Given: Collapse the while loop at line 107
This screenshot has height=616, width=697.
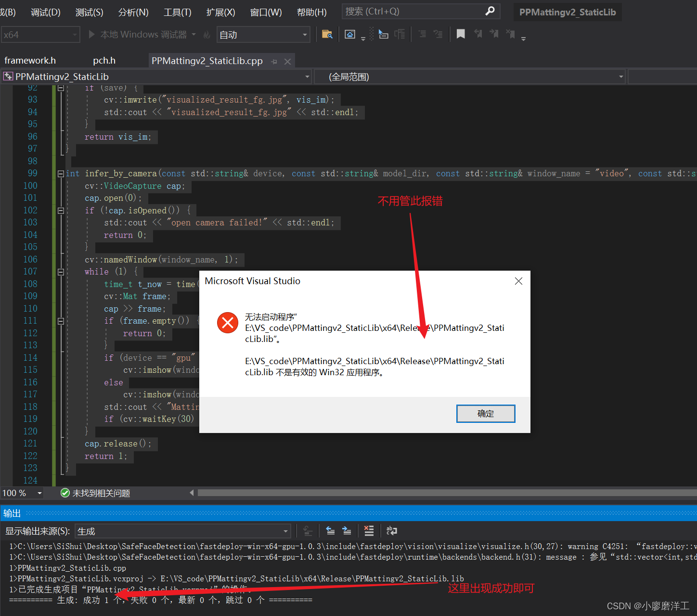Looking at the screenshot, I should pos(61,272).
